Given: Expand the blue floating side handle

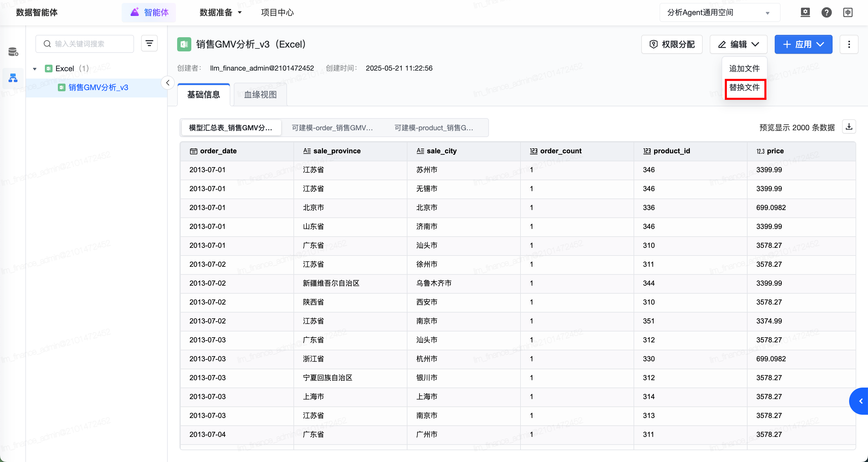Looking at the screenshot, I should click(x=859, y=401).
